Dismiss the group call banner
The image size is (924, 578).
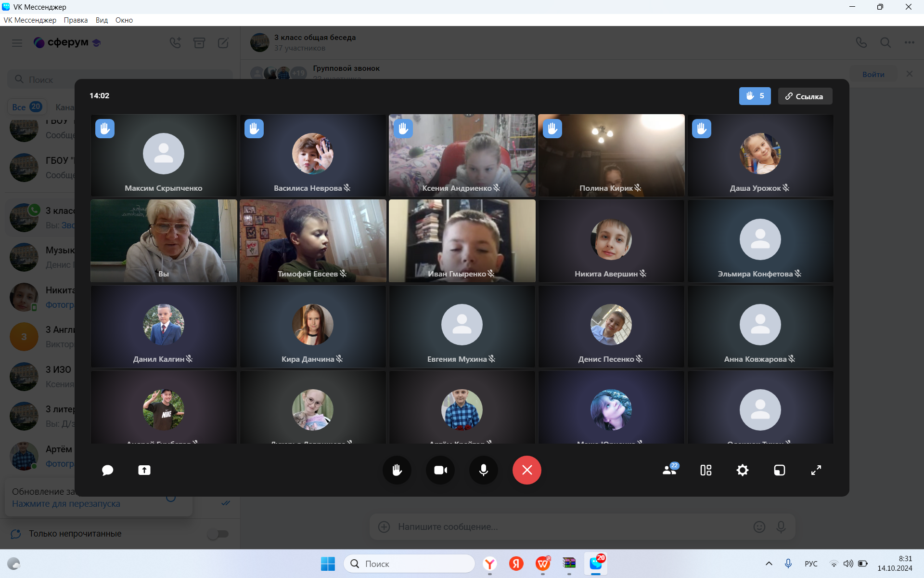pyautogui.click(x=910, y=74)
